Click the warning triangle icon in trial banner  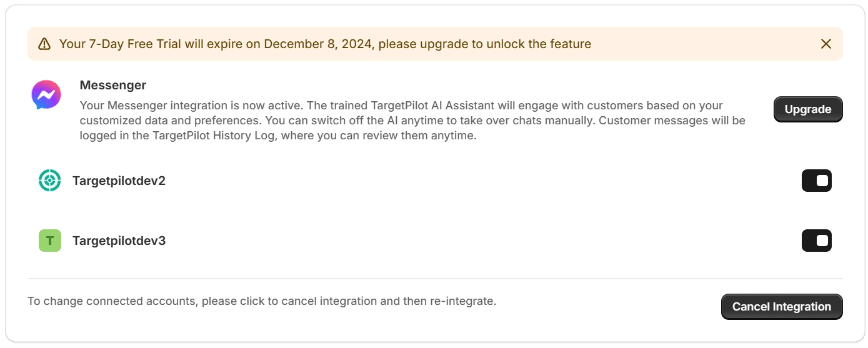pos(44,44)
